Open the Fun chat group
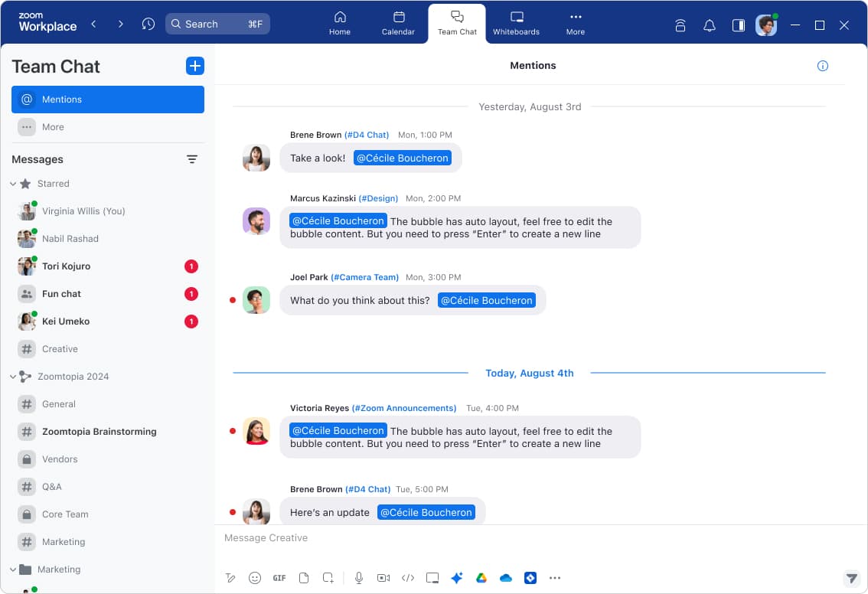The image size is (868, 594). pos(108,294)
